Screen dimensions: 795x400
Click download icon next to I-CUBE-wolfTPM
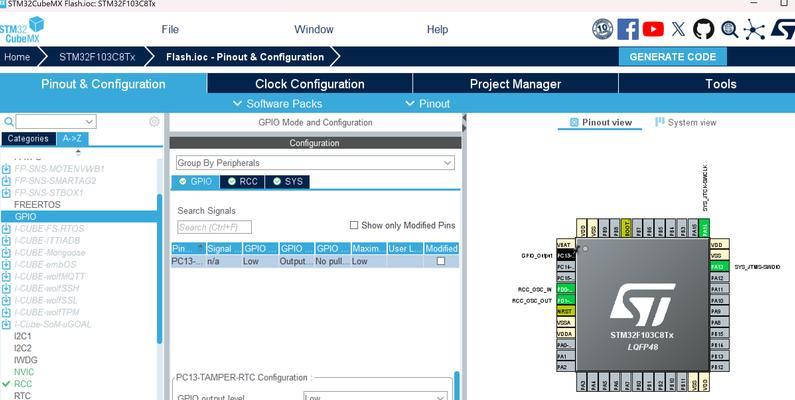(x=6, y=312)
